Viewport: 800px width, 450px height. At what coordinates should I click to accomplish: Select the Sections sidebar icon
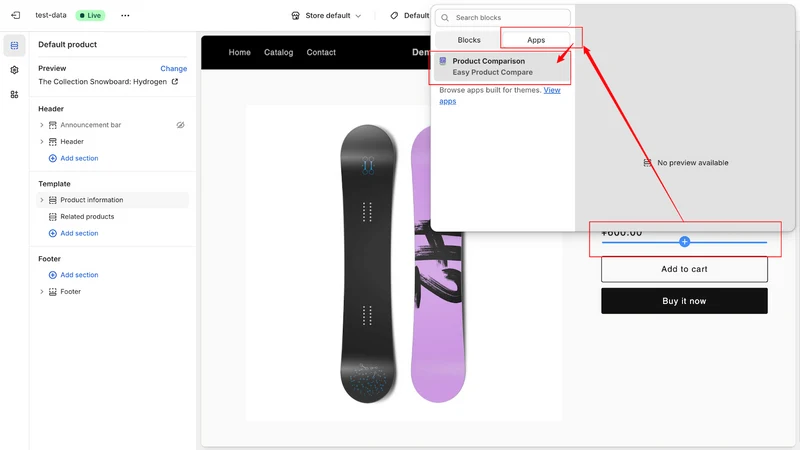point(14,45)
